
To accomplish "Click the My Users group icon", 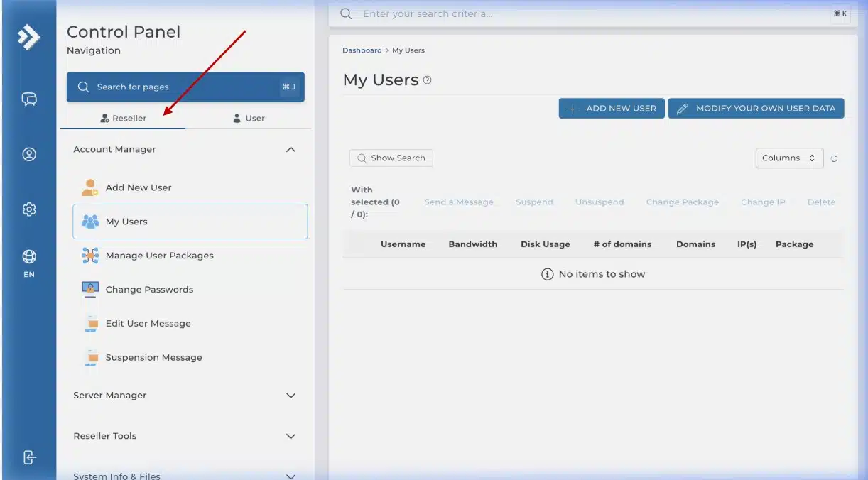I will [90, 222].
